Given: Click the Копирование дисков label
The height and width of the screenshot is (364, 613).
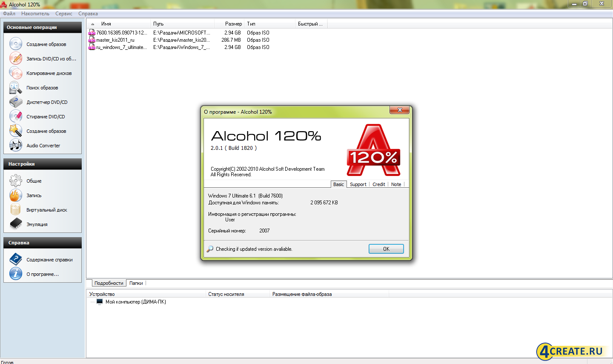Looking at the screenshot, I should [x=49, y=73].
